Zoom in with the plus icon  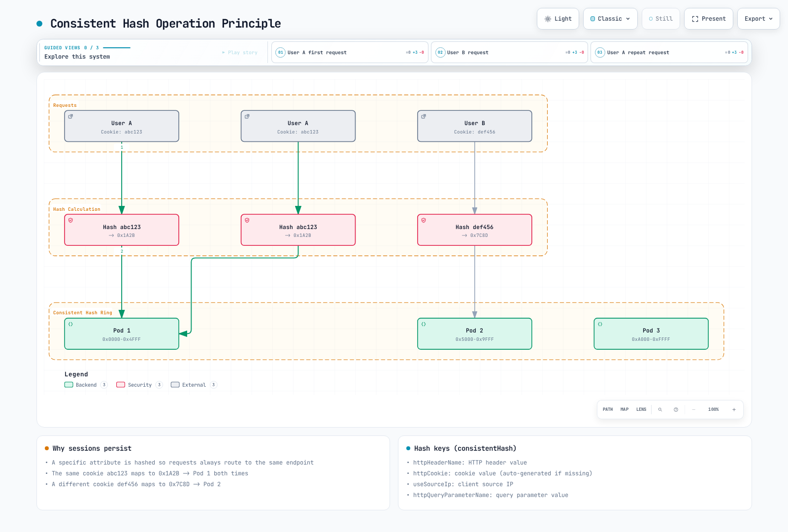[734, 409]
